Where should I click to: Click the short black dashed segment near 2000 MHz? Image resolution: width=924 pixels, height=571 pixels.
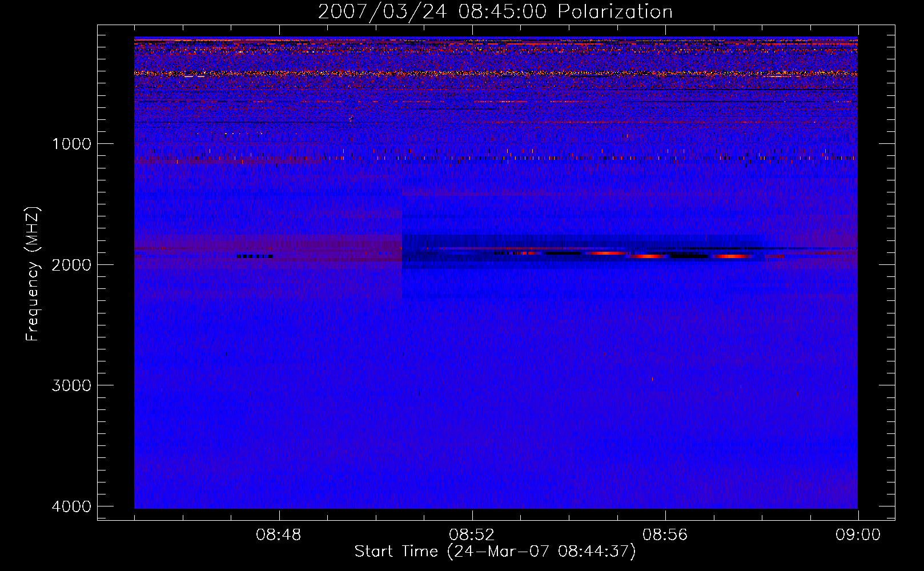coord(255,256)
